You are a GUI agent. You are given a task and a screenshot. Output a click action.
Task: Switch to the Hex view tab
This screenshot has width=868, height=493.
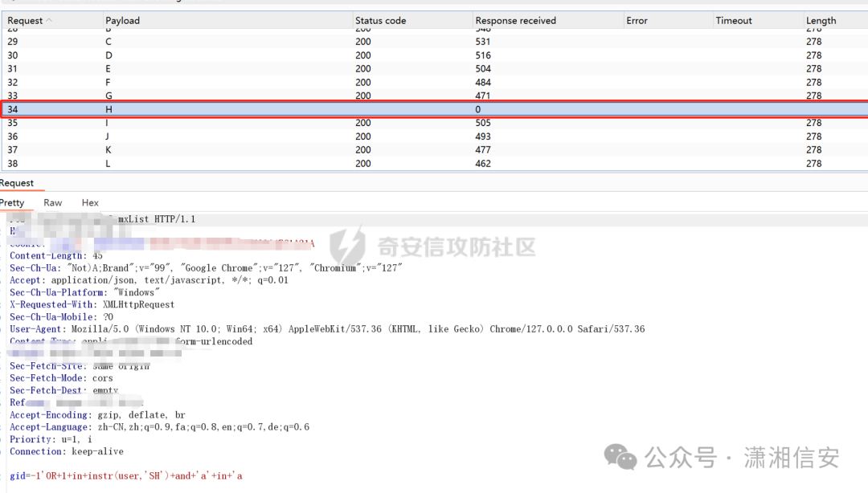click(90, 202)
